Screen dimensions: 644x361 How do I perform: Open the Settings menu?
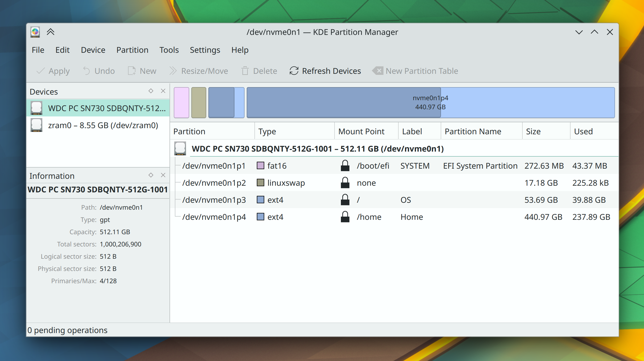pos(205,50)
